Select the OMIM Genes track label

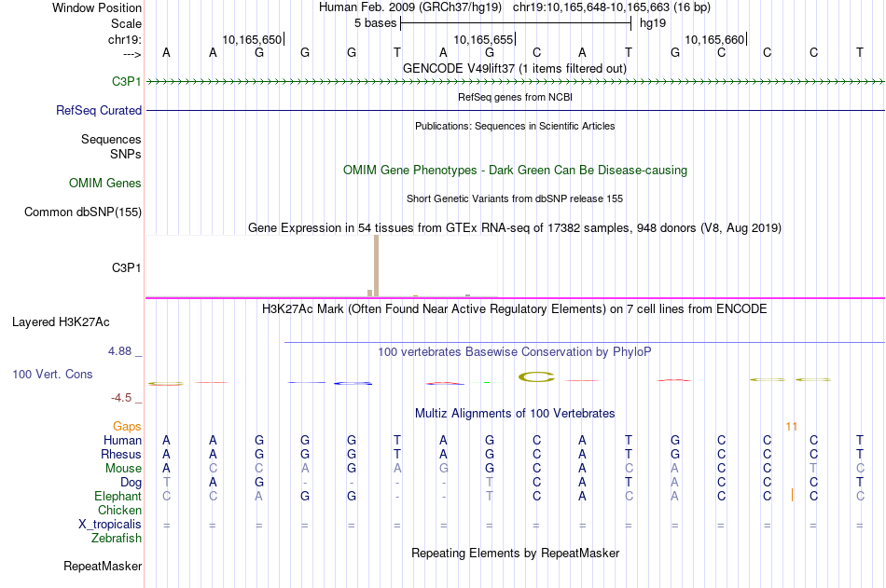(x=105, y=183)
